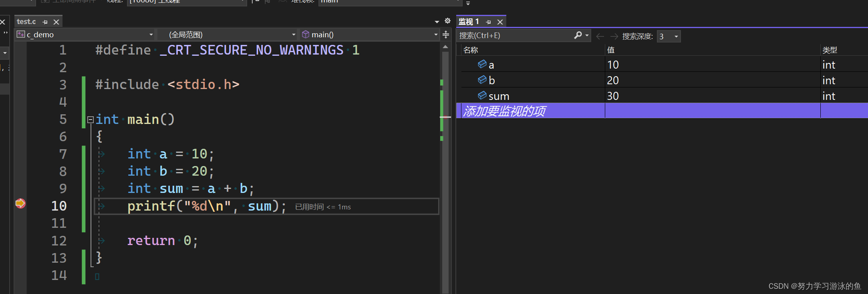This screenshot has width=868, height=294.
Task: Click line number 9 in the gutter
Action: pyautogui.click(x=63, y=189)
